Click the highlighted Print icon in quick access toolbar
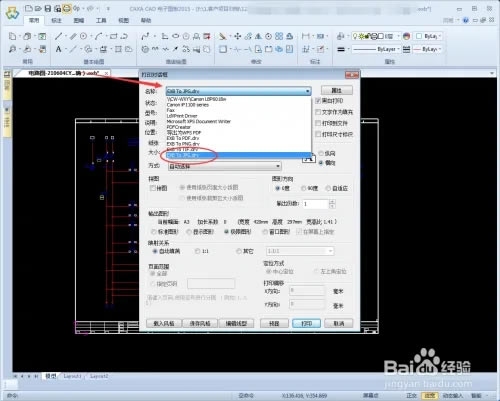Screen dimensions: 500x401 click(67, 8)
